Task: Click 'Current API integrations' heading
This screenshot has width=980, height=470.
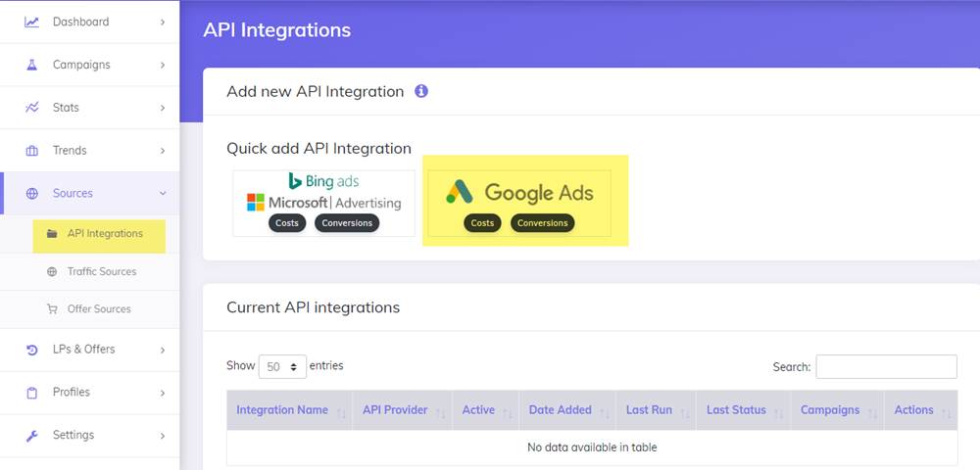Action: pyautogui.click(x=314, y=307)
